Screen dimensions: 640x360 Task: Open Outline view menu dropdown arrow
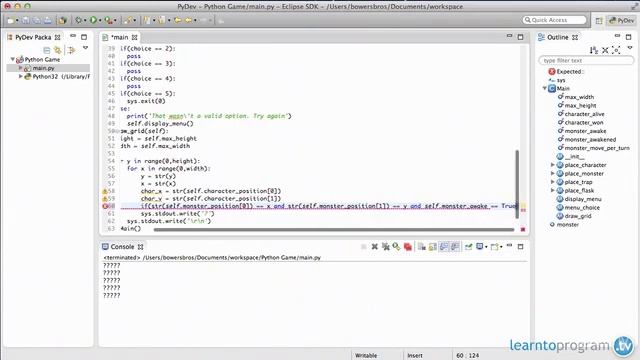[x=630, y=48]
